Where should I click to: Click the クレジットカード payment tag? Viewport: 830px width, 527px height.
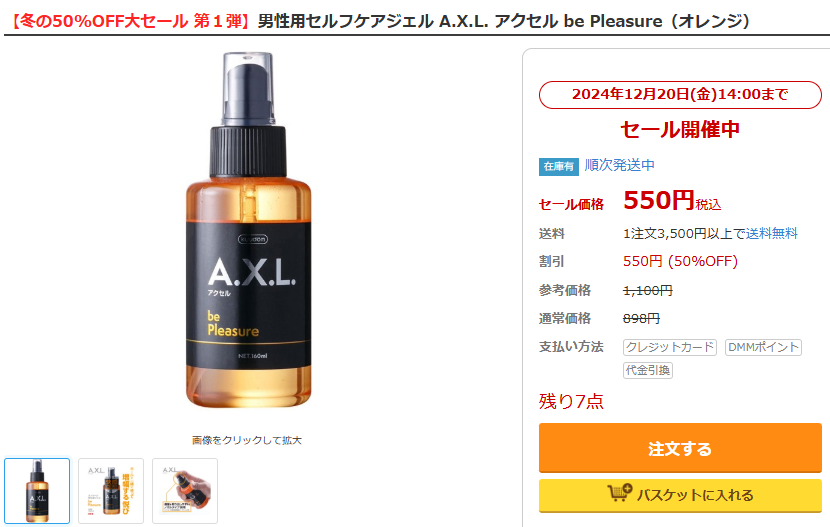click(x=670, y=347)
